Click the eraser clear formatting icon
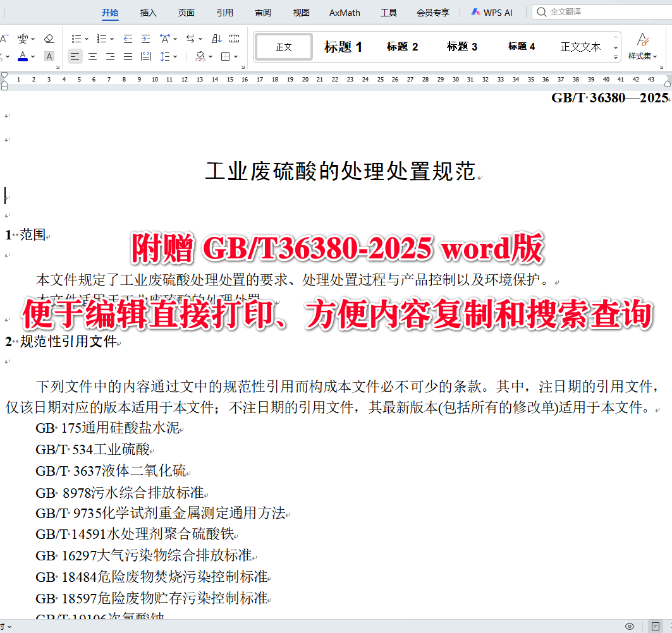 click(49, 39)
